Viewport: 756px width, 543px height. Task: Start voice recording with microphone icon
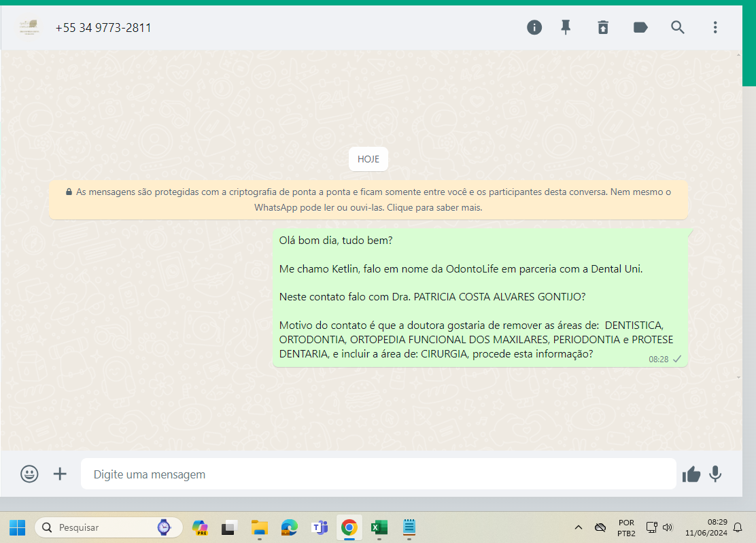(x=715, y=474)
